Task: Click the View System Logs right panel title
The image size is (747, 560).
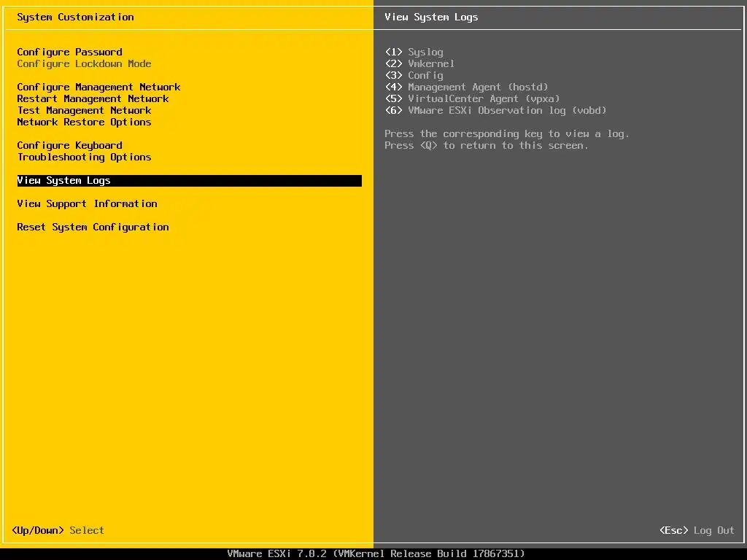Action: [431, 17]
